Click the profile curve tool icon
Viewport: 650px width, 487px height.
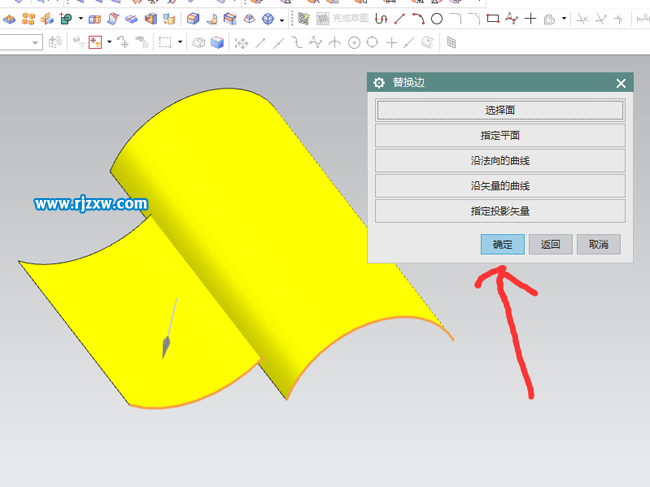381,19
